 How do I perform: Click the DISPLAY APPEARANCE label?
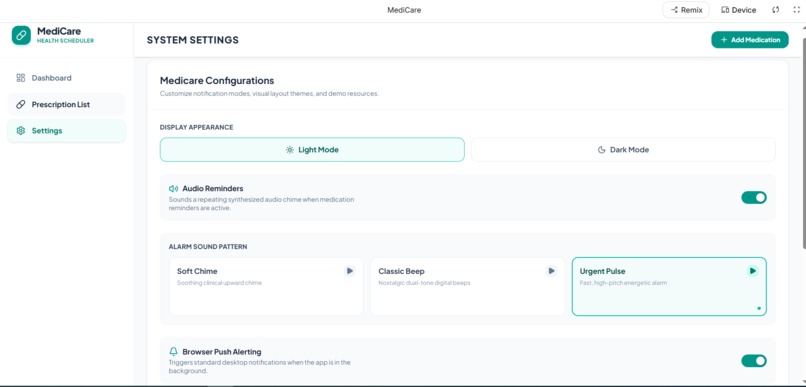[196, 127]
